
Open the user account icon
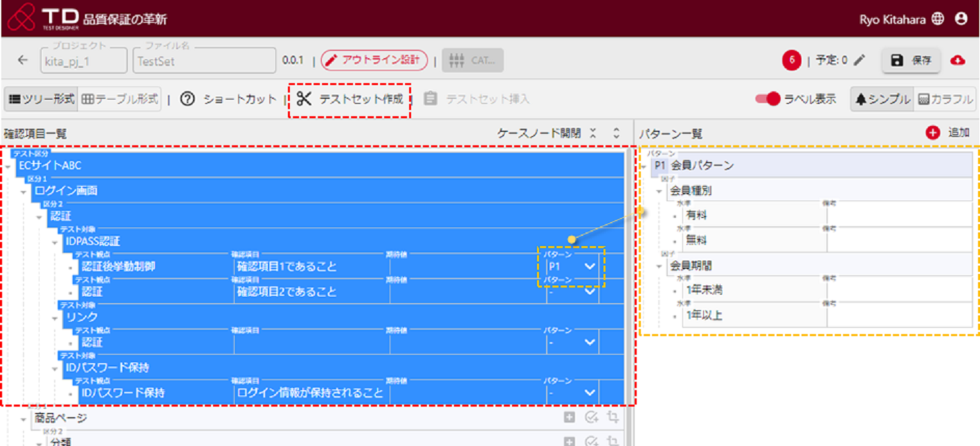point(961,19)
